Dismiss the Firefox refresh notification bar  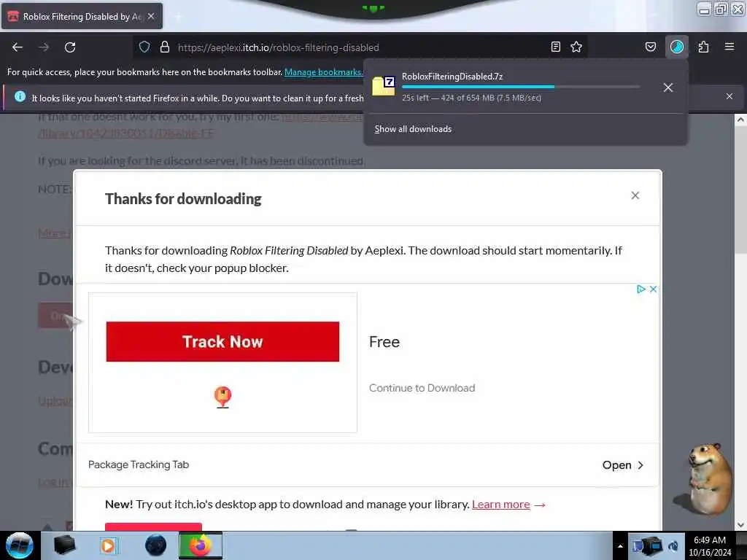(729, 97)
